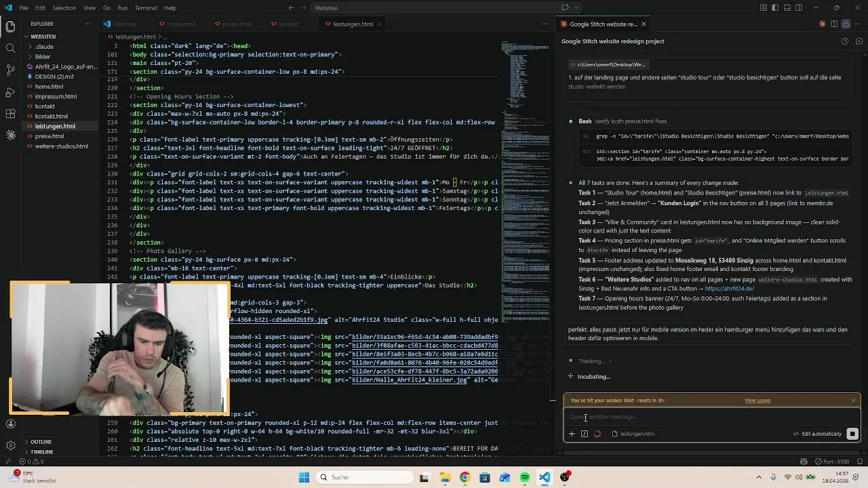The image size is (868, 488).
Task: Open the ahrfit24.de link in chat
Action: pyautogui.click(x=730, y=289)
